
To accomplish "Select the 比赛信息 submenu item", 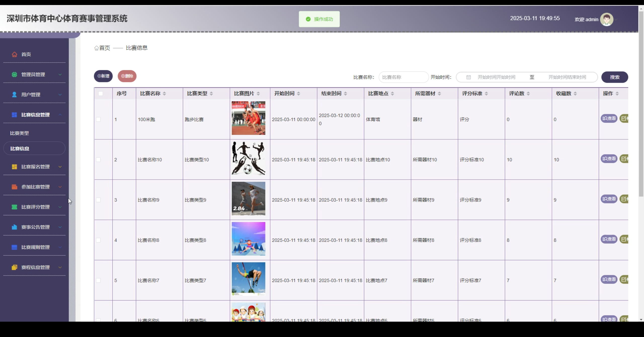I will click(20, 149).
